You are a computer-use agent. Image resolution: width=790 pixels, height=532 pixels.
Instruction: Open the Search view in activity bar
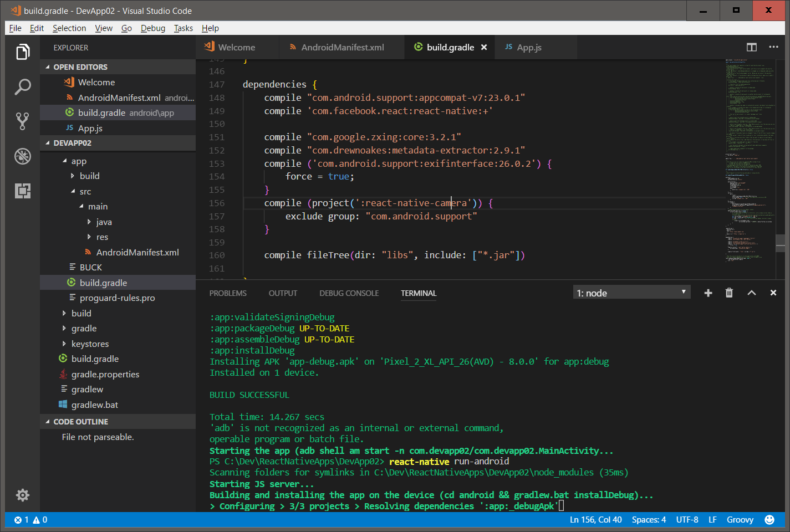point(23,86)
